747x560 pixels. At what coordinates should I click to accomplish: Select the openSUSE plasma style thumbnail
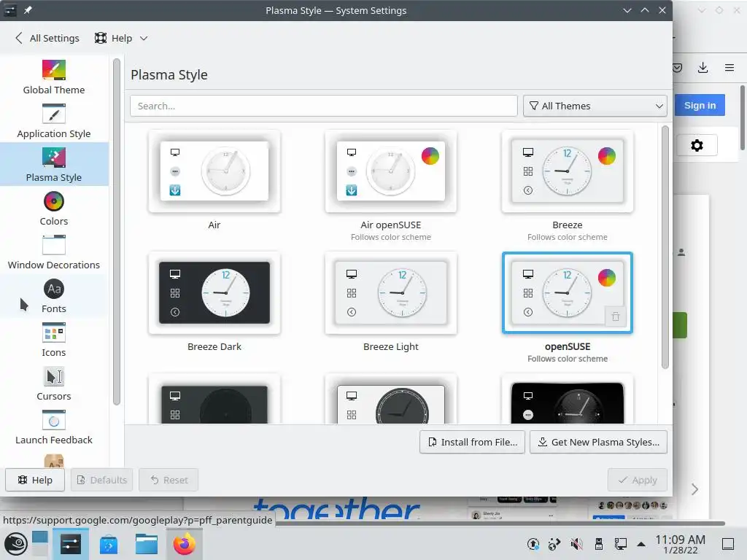(568, 293)
